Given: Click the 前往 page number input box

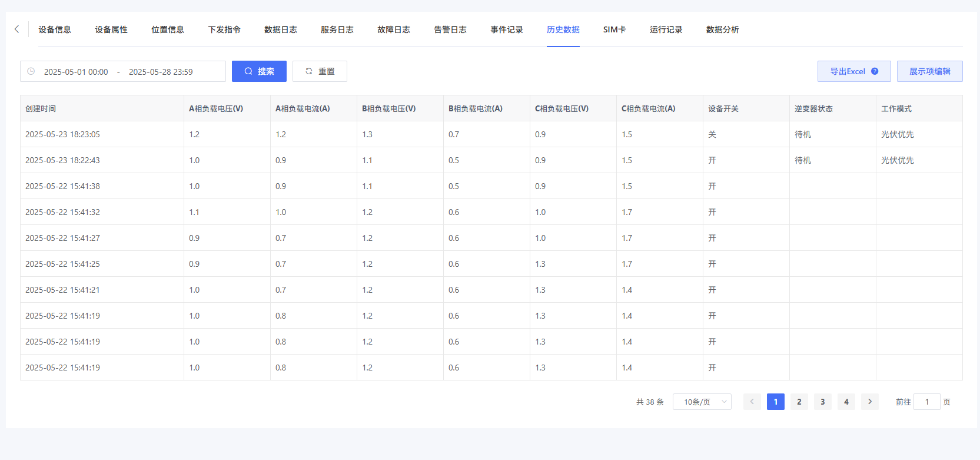Looking at the screenshot, I should tap(926, 402).
